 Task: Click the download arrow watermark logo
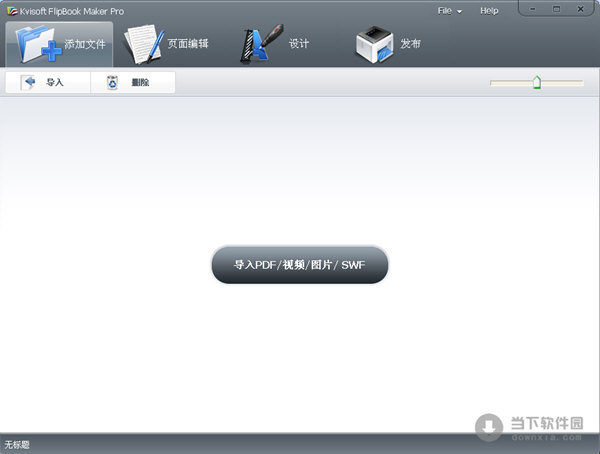(x=489, y=426)
